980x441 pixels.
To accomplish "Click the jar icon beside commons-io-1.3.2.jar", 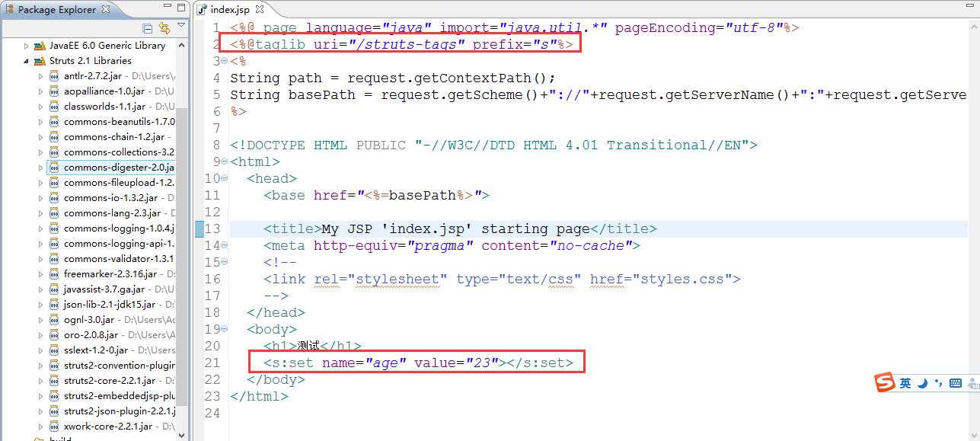I will (55, 198).
